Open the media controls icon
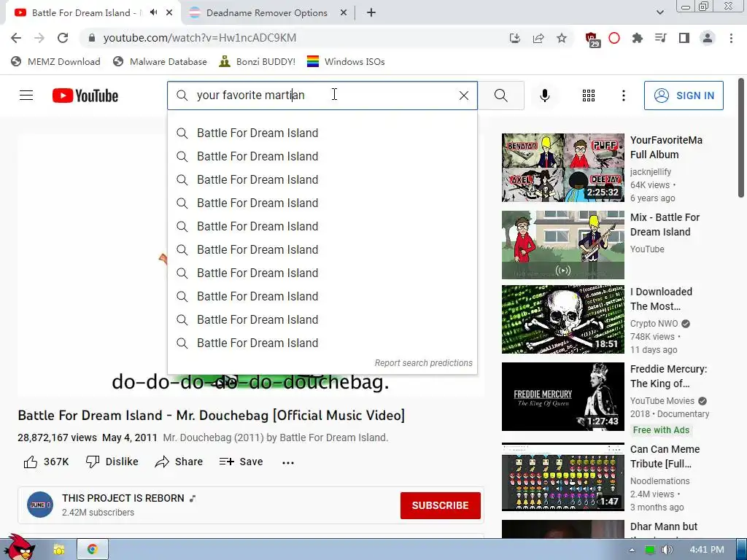Image resolution: width=747 pixels, height=560 pixels. coord(661,38)
